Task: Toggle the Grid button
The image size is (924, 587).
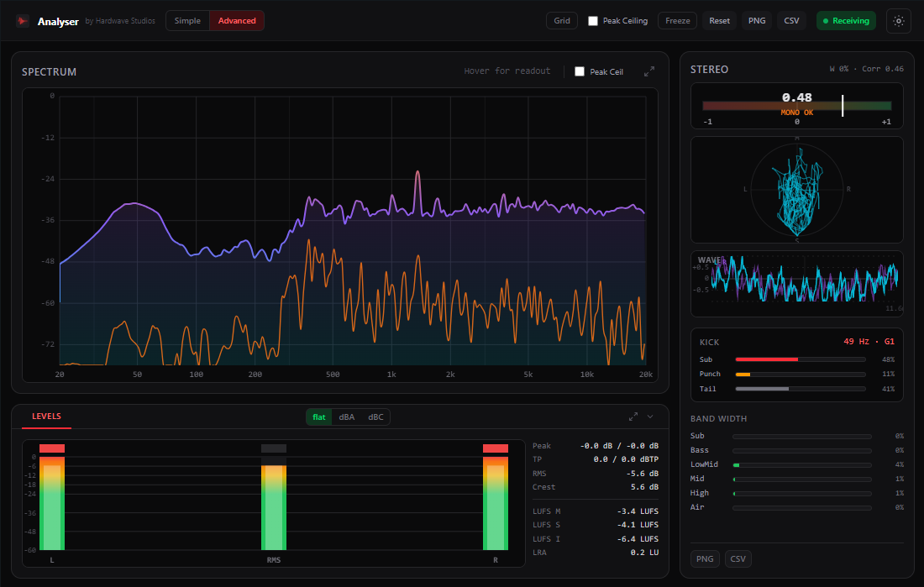Action: click(x=562, y=21)
